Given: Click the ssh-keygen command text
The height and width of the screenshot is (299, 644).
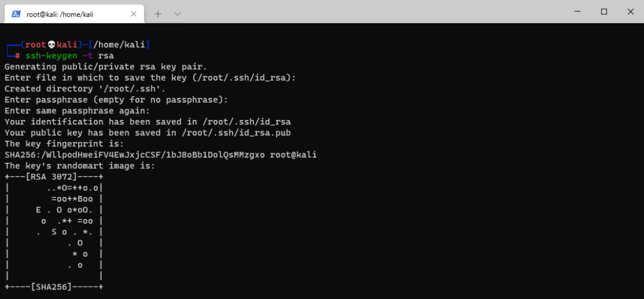Looking at the screenshot, I should coord(51,56).
